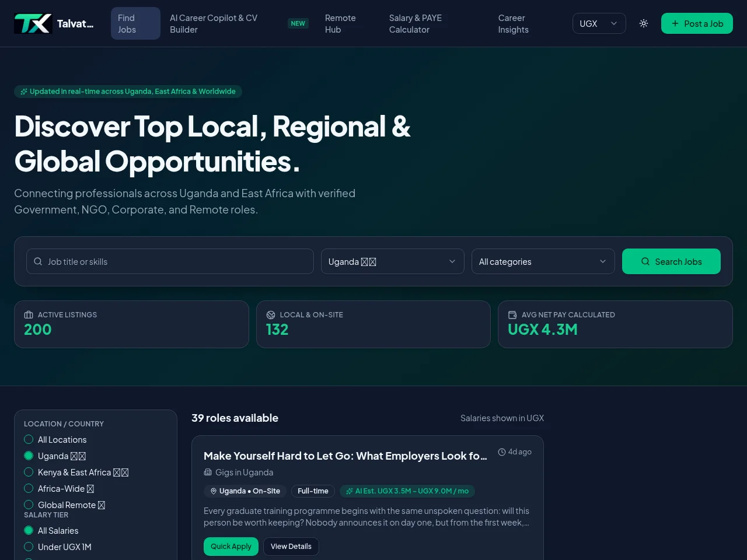Open the Find Jobs nav item

tap(135, 23)
